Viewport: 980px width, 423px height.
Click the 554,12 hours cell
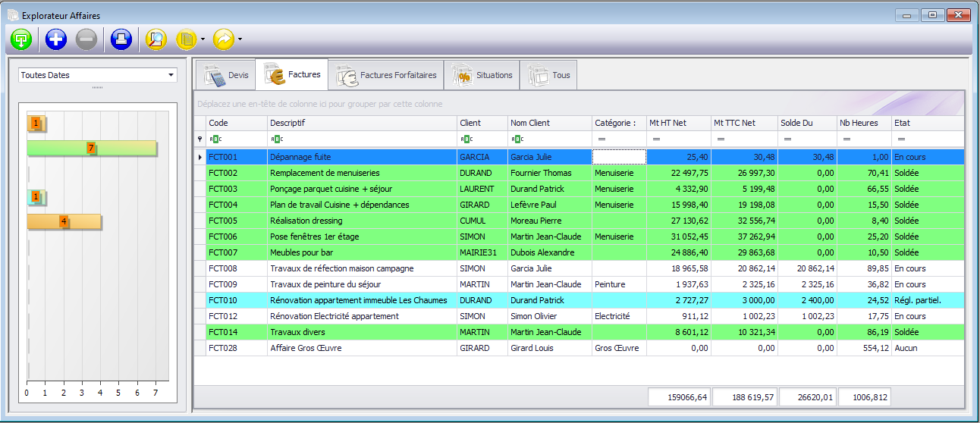(x=864, y=348)
